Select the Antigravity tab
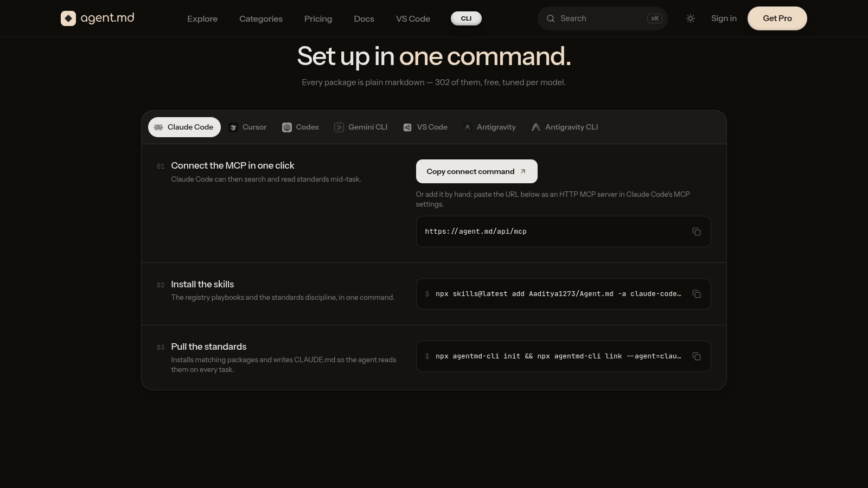868x488 pixels. pyautogui.click(x=490, y=127)
